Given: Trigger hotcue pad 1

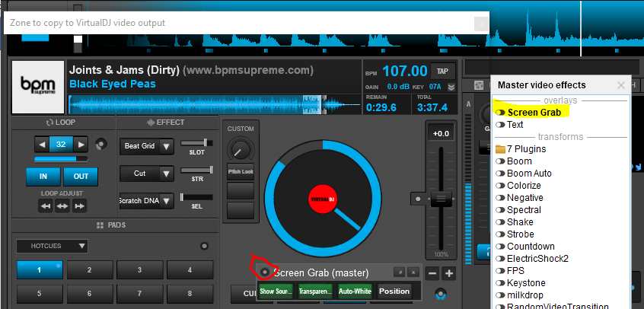Looking at the screenshot, I should click(x=40, y=270).
